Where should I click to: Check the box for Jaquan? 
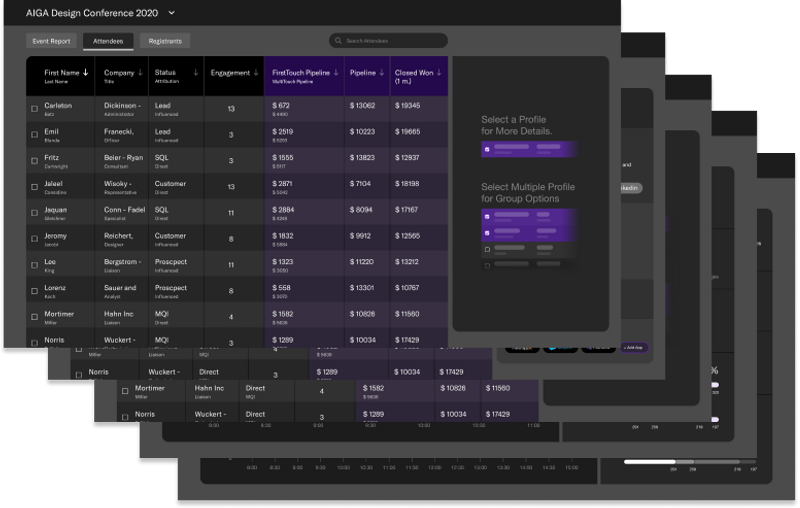(34, 213)
